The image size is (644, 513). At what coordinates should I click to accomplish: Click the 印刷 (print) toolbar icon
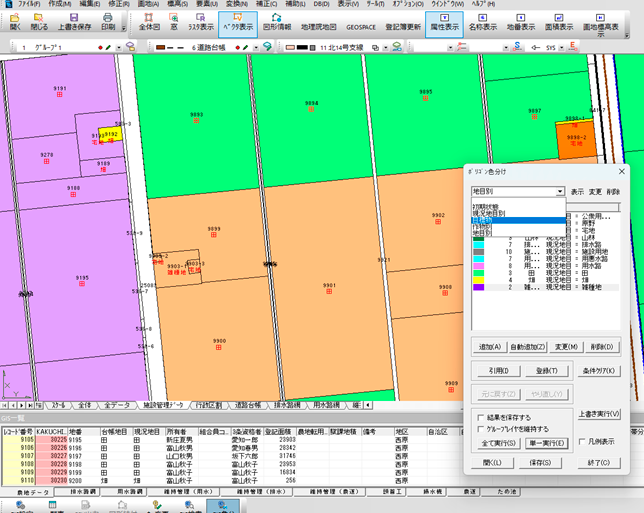click(x=110, y=21)
